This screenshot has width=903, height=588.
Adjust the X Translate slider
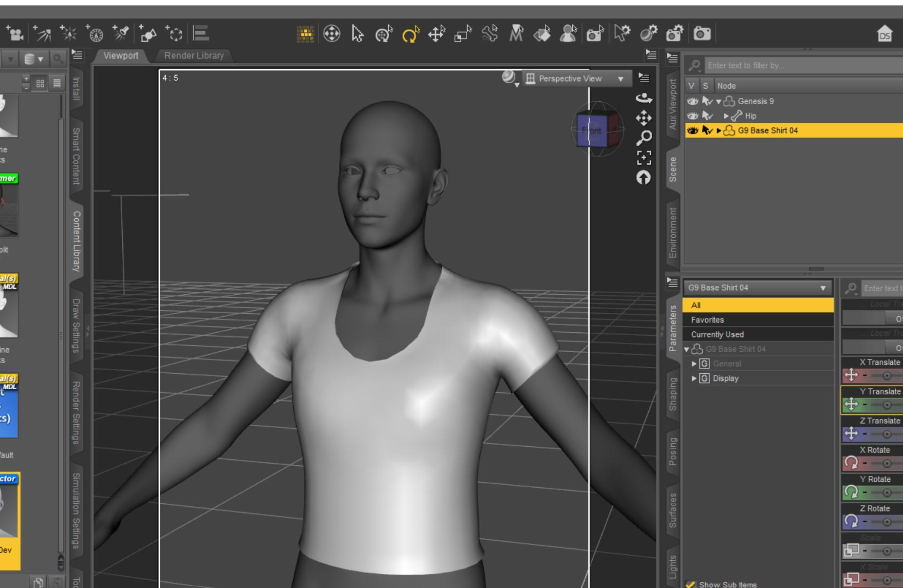pos(886,376)
